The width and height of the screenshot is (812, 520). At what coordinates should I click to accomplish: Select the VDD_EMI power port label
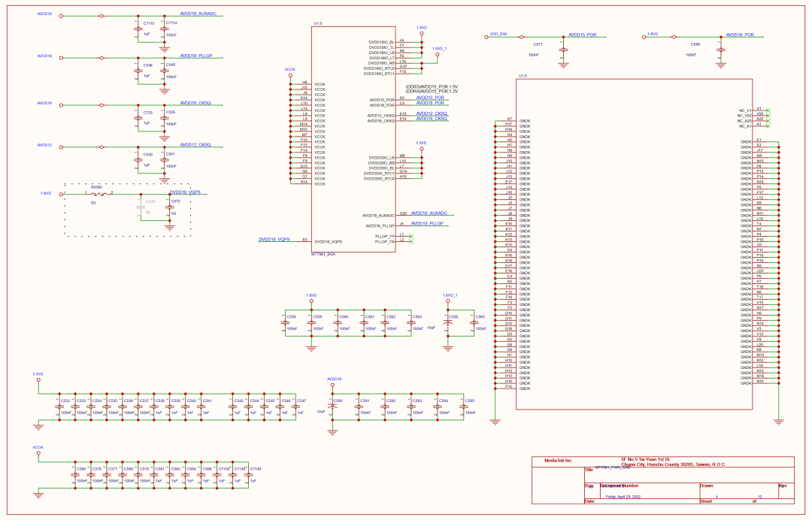click(x=498, y=34)
